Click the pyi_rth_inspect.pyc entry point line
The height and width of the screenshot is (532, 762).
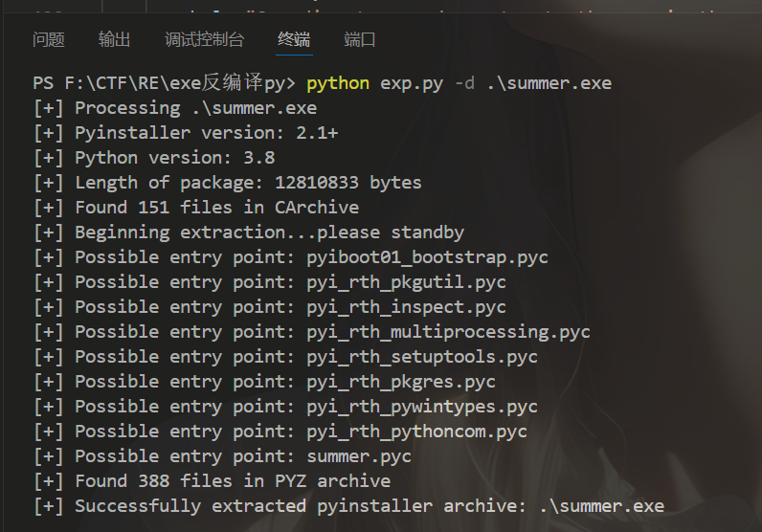270,307
